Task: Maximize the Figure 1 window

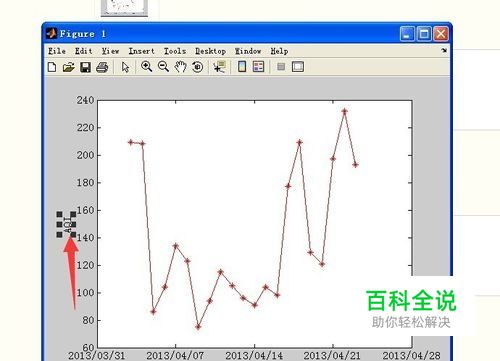Action: point(424,34)
